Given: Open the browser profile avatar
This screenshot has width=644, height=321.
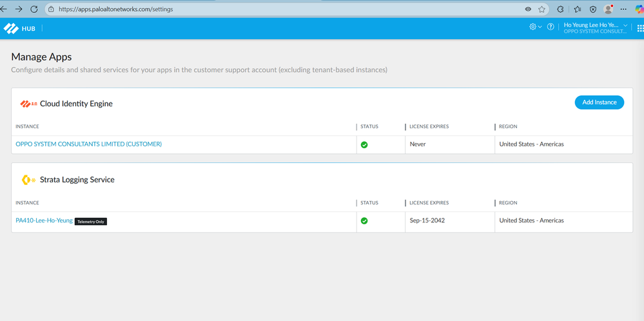Looking at the screenshot, I should [x=609, y=9].
